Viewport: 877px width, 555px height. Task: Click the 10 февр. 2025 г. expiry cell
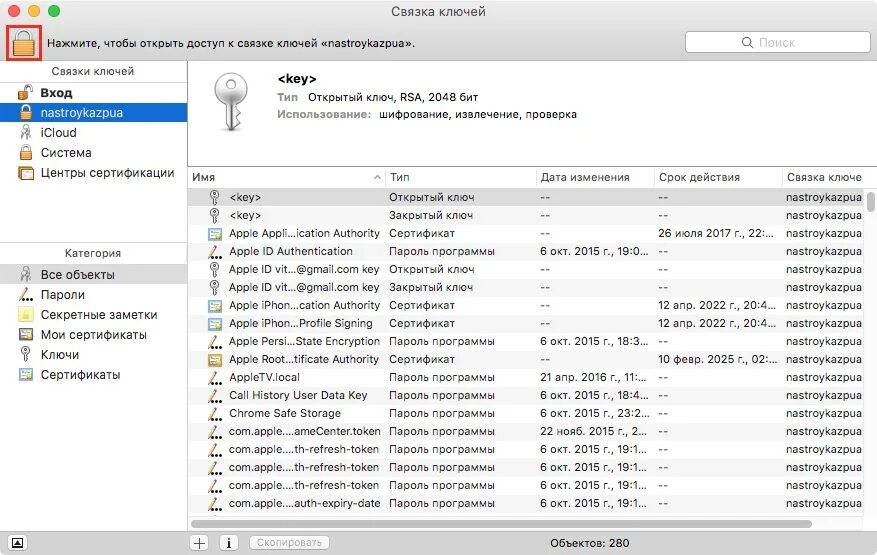click(x=718, y=359)
